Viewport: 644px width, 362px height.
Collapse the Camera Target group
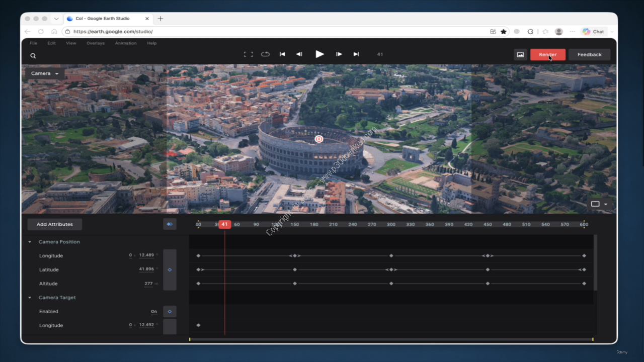(30, 298)
